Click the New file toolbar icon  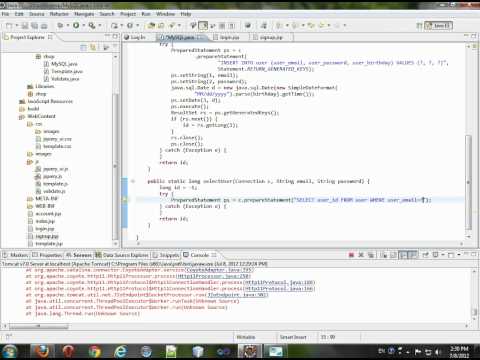[x=9, y=26]
